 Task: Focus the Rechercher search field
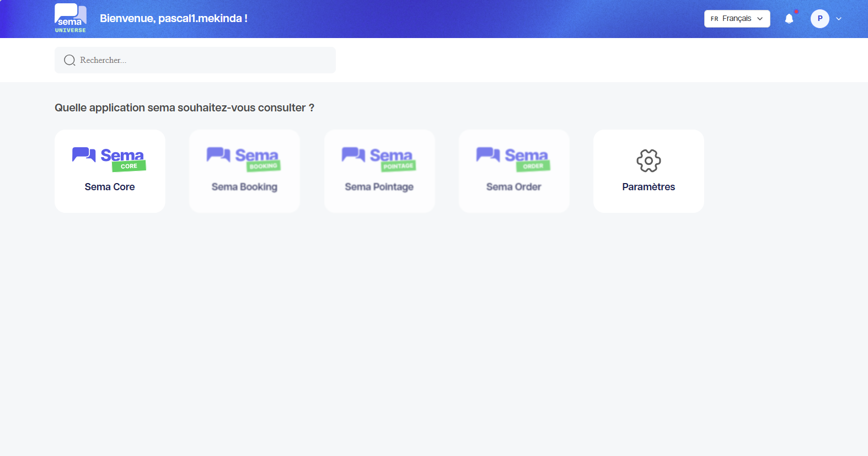click(x=204, y=60)
